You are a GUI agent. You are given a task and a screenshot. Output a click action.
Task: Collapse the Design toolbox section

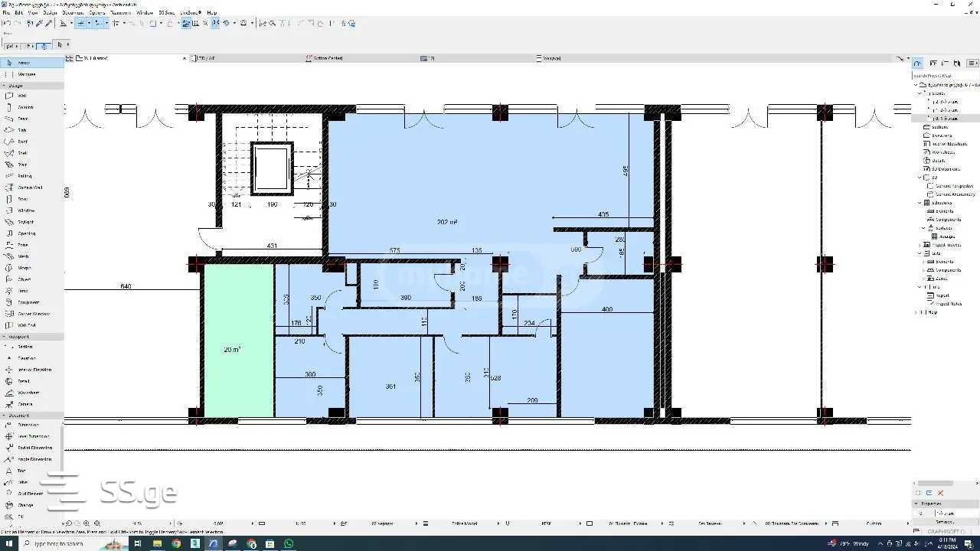(x=4, y=86)
